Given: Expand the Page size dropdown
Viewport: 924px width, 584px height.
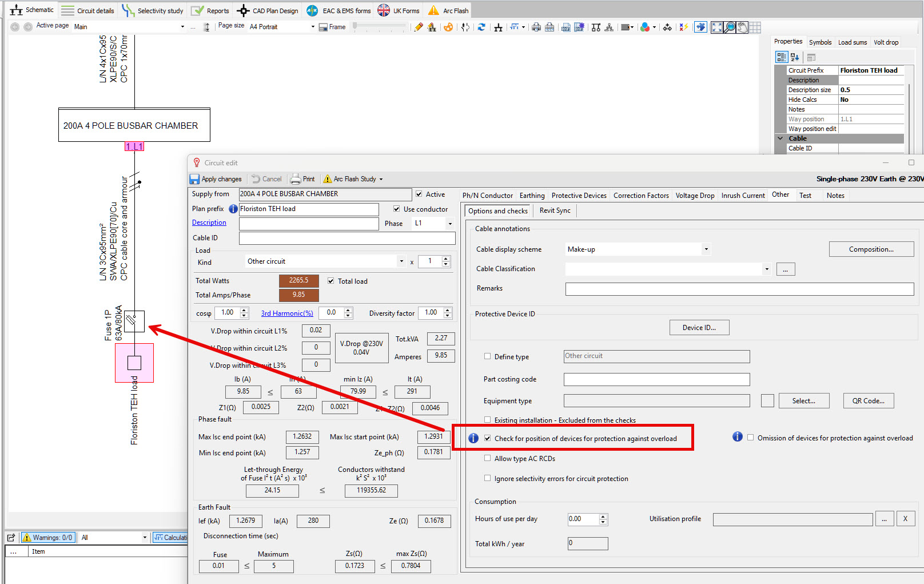Looking at the screenshot, I should coord(312,27).
